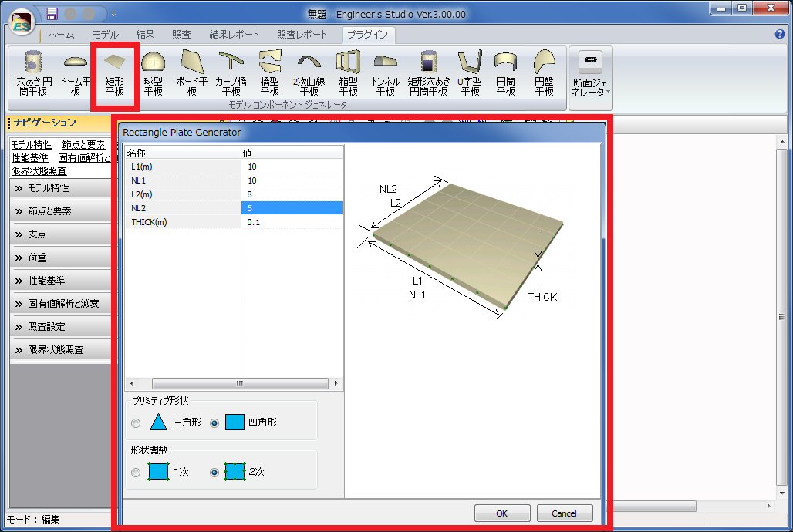Open the quick access toolbar customize arrow
Image resolution: width=793 pixels, height=532 pixels.
pyautogui.click(x=114, y=14)
